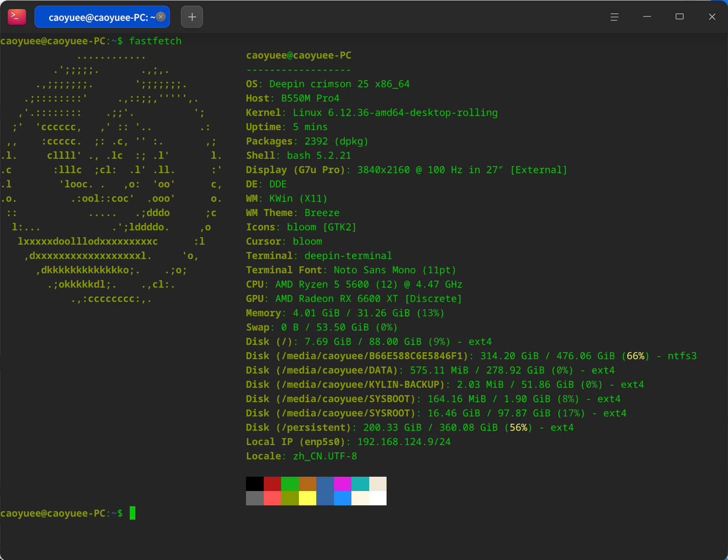Click the 'WM: KWin (X11)' line
728x560 pixels.
[287, 199]
